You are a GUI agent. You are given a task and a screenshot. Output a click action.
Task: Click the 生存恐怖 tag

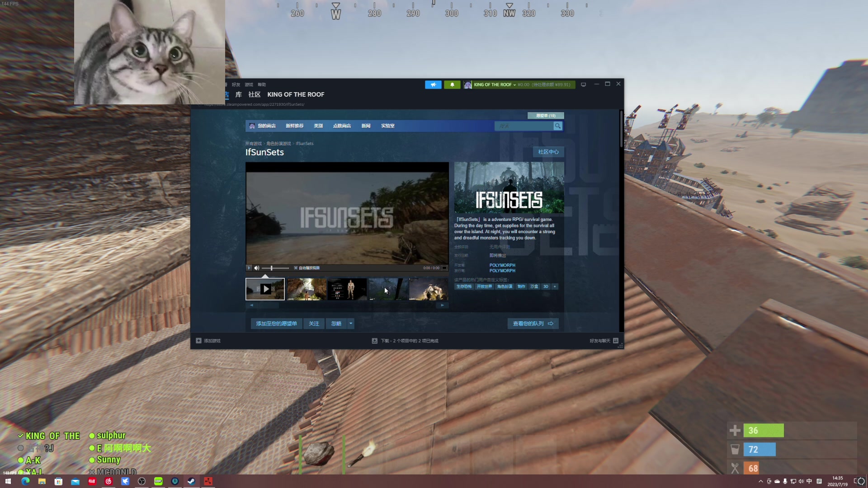point(464,286)
